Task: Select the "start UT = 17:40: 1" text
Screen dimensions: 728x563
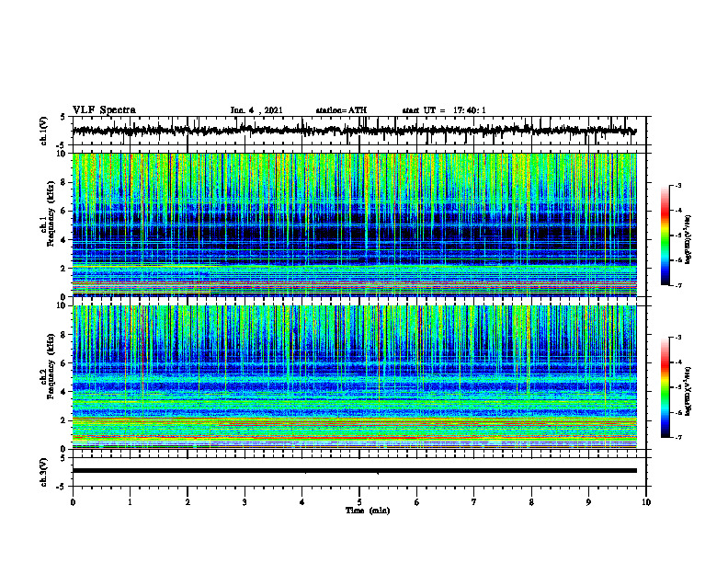Action: tap(444, 110)
